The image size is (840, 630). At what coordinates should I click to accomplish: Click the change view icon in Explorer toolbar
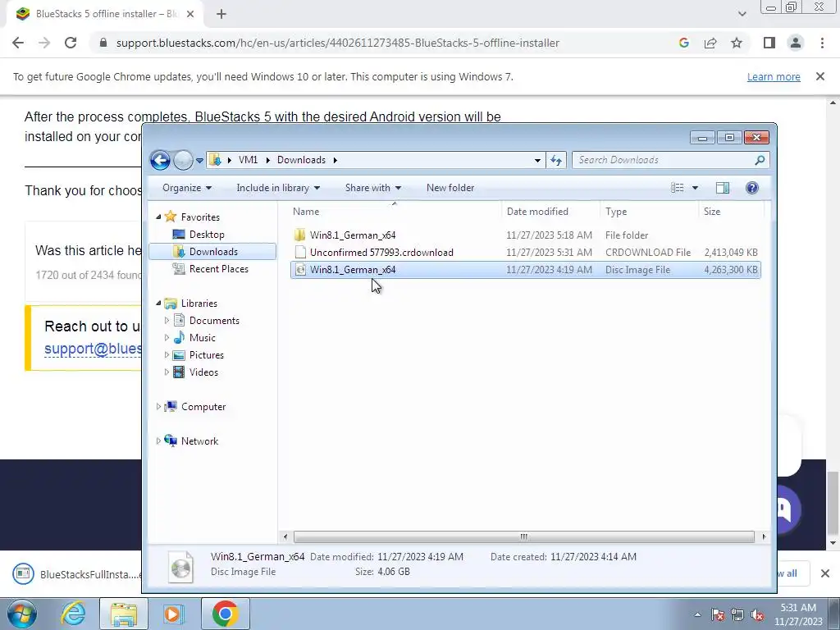tap(677, 188)
